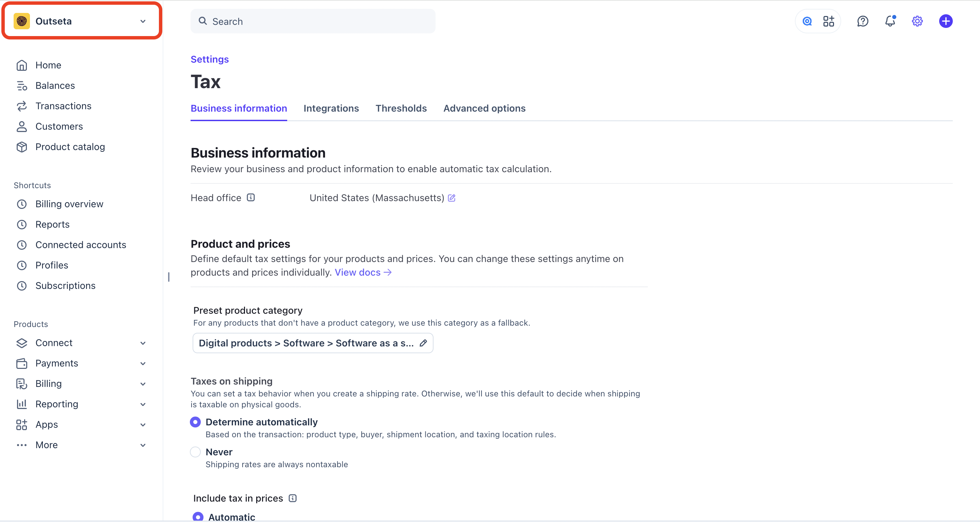Viewport: 980px width, 522px height.
Task: Open the Outseta account switcher dropdown
Action: pyautogui.click(x=82, y=21)
